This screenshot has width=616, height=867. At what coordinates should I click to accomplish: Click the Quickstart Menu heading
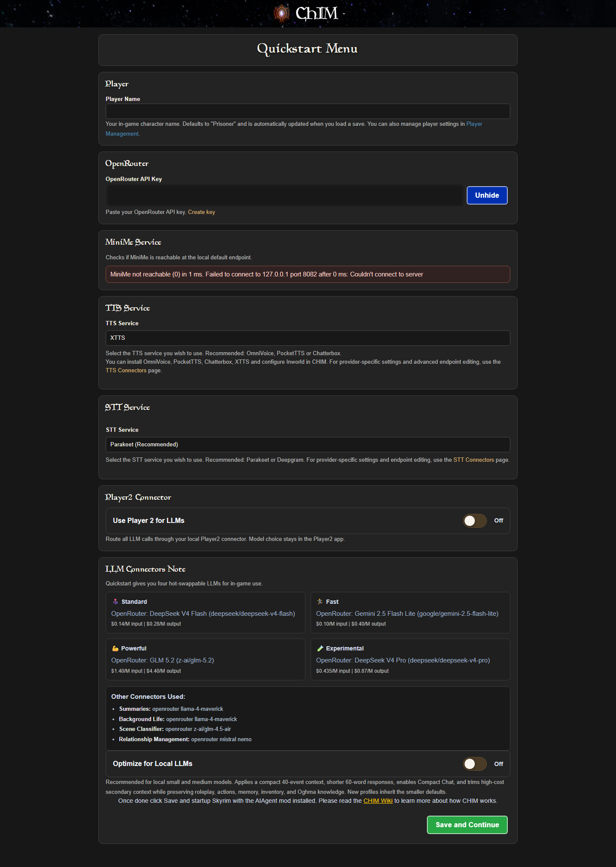307,49
